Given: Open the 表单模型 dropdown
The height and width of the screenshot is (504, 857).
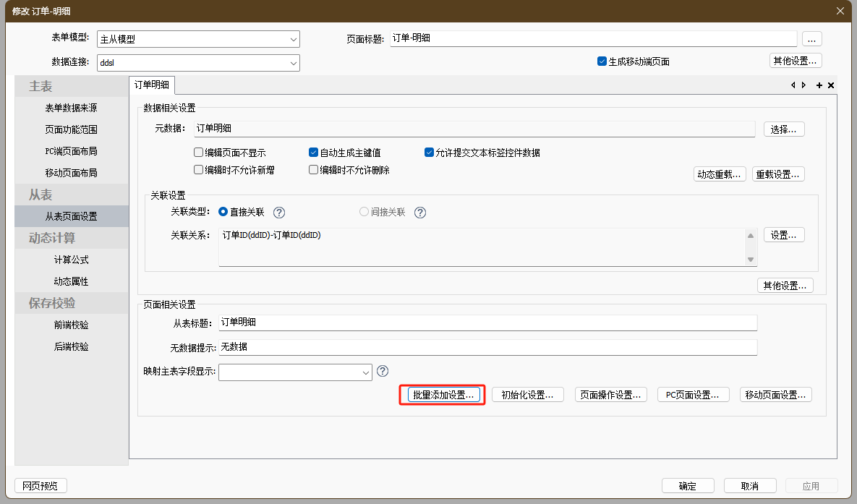Looking at the screenshot, I should [x=197, y=39].
